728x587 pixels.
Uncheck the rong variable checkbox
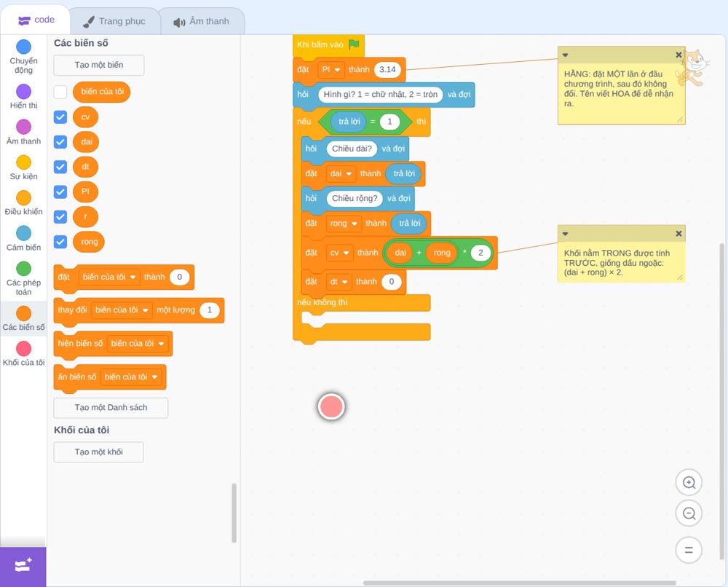click(x=60, y=242)
